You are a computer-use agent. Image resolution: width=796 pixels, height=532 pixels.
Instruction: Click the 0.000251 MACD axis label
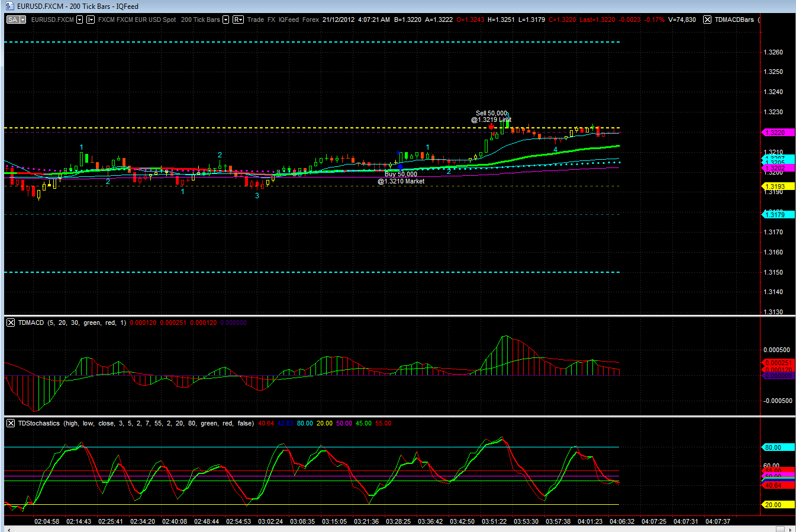[x=778, y=363]
